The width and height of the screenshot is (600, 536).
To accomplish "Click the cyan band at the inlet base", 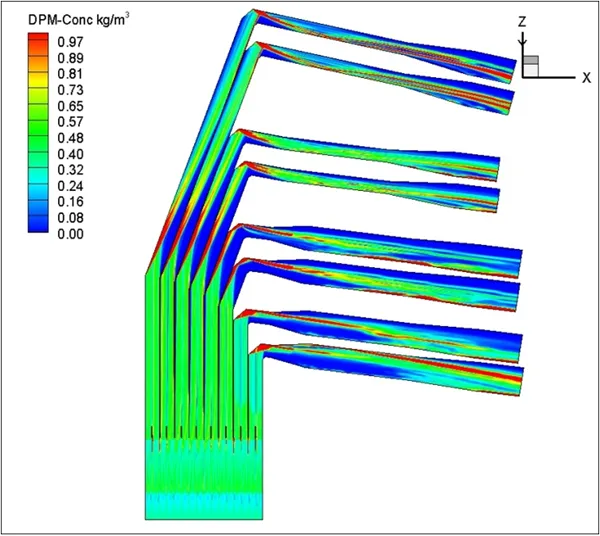I will (204, 503).
